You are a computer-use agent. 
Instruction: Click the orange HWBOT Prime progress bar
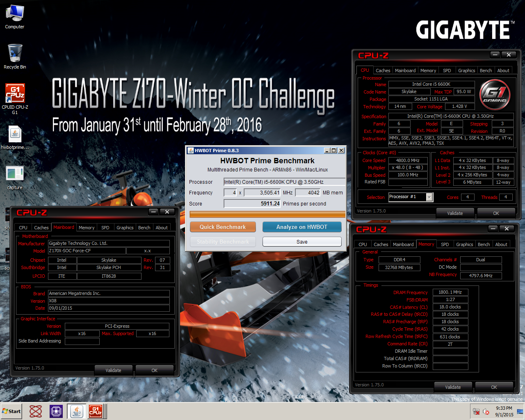(x=267, y=214)
